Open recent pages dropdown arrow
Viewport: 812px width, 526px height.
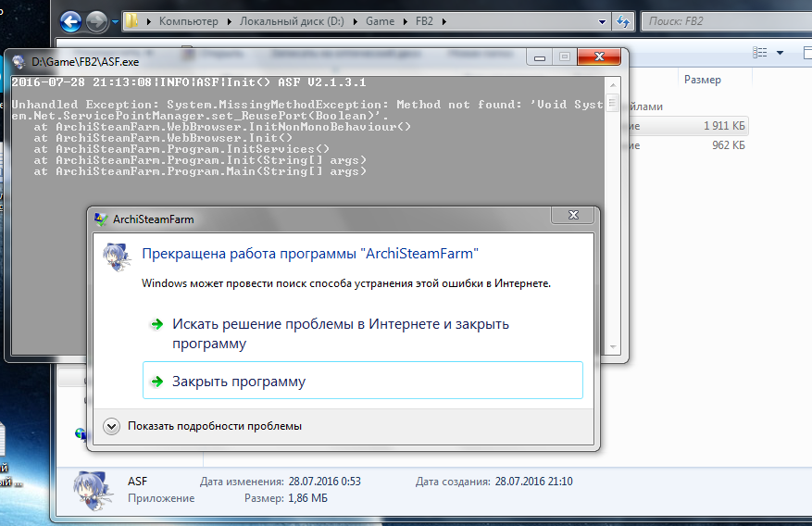(115, 22)
